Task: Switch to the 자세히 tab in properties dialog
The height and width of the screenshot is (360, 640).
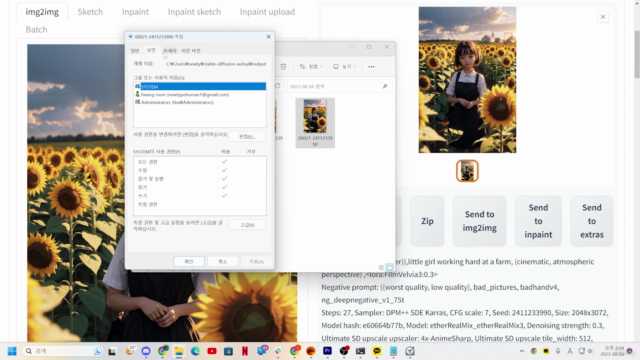Action: (x=170, y=51)
